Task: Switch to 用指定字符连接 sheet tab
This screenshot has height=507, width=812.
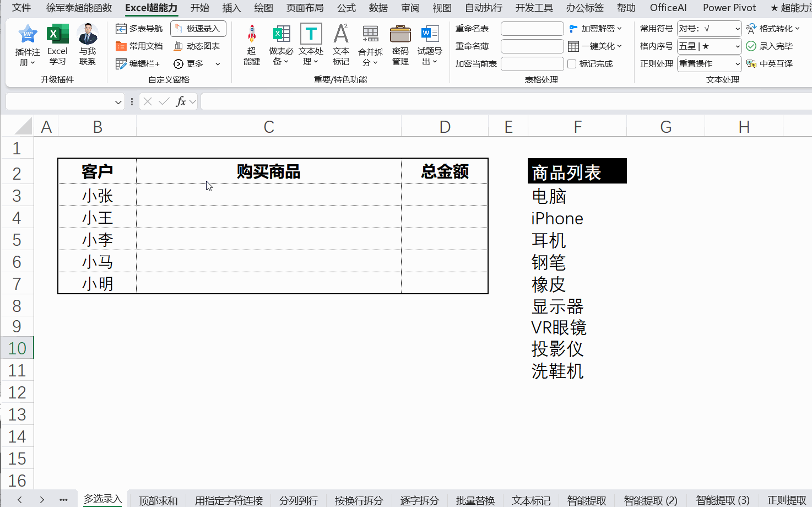Action: coord(229,500)
